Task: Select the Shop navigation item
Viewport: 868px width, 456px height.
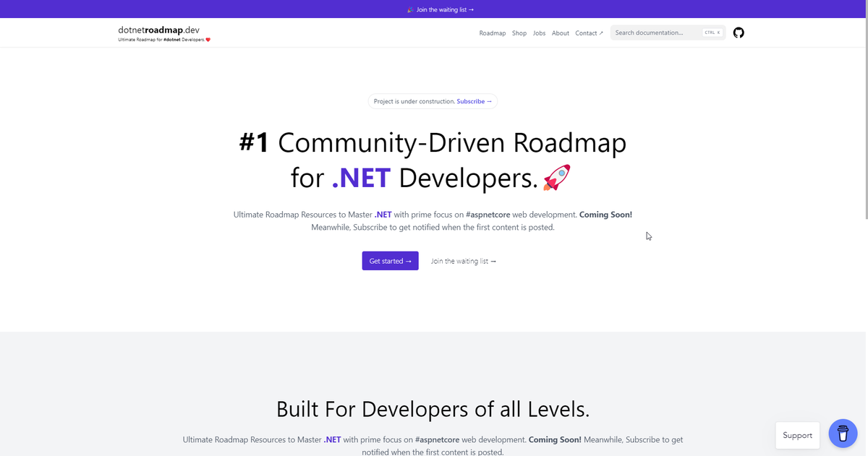Action: [519, 33]
